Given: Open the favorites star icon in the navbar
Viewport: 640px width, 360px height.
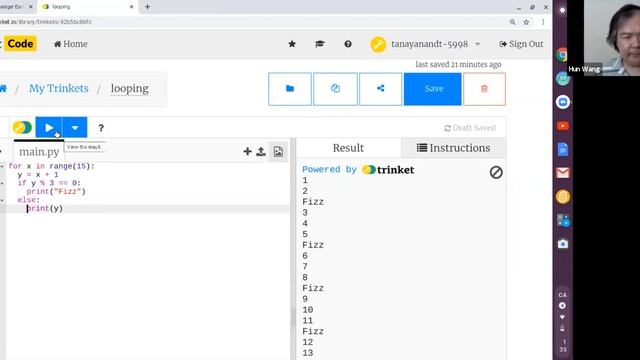Looking at the screenshot, I should (292, 44).
